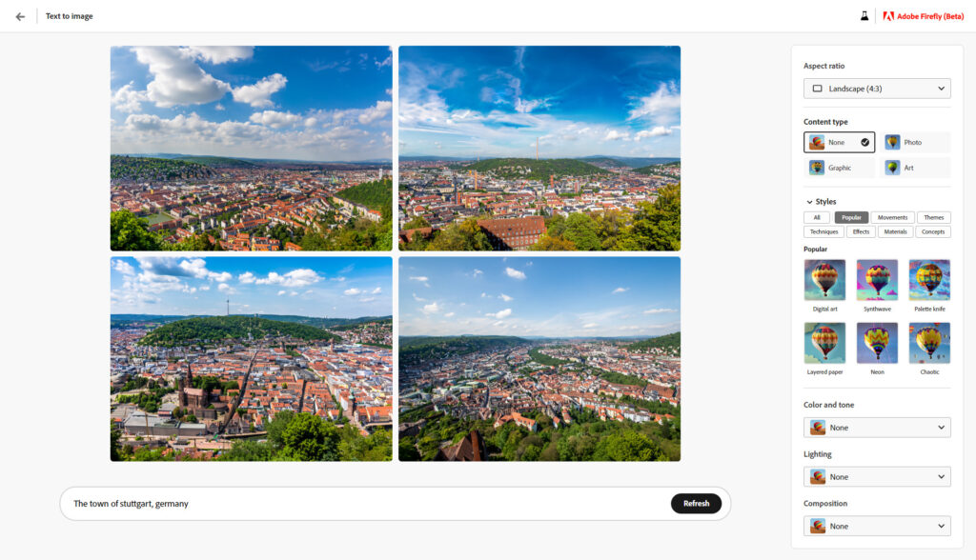This screenshot has height=560, width=976.
Task: Select Photo content type
Action: point(915,142)
